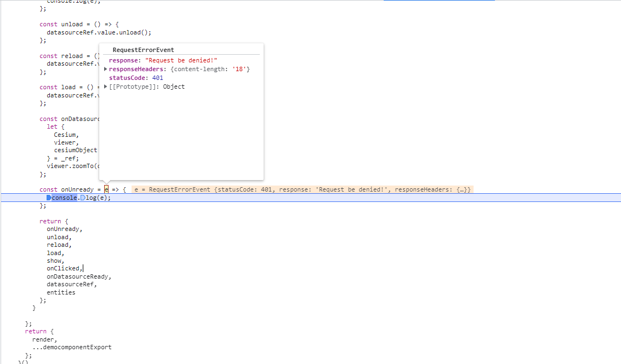Viewport: 621px width, 364px height.
Task: Expand the [[Prototype]] Object entry
Action: tap(105, 86)
